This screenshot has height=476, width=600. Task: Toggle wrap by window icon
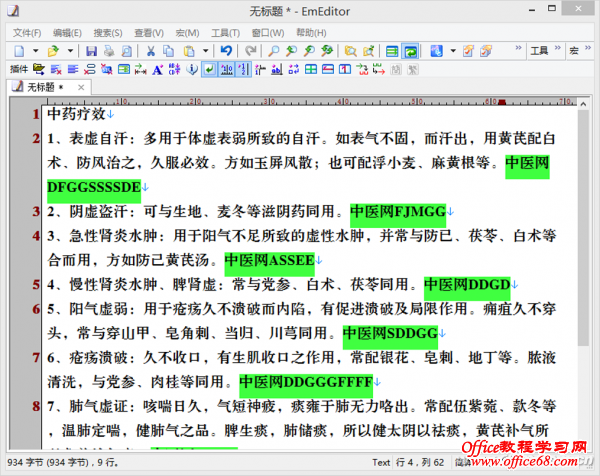tap(411, 51)
